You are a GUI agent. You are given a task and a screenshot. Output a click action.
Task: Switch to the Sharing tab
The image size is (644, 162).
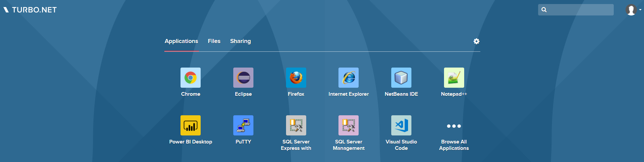tap(240, 41)
